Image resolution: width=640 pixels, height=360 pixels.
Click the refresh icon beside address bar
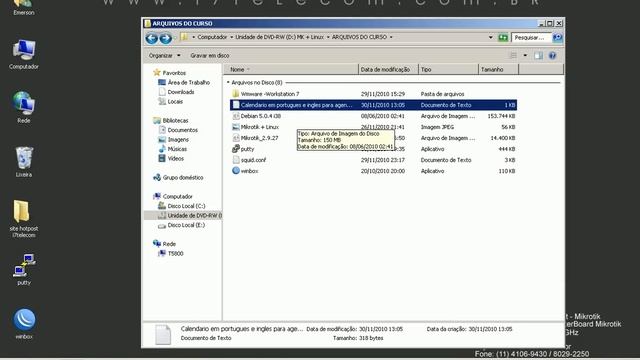click(503, 38)
